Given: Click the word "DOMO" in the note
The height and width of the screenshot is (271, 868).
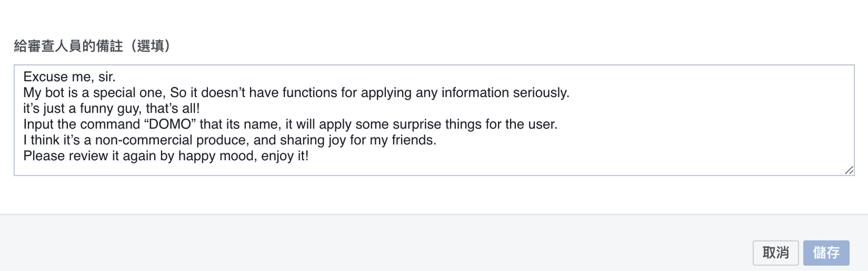Looking at the screenshot, I should (x=170, y=124).
